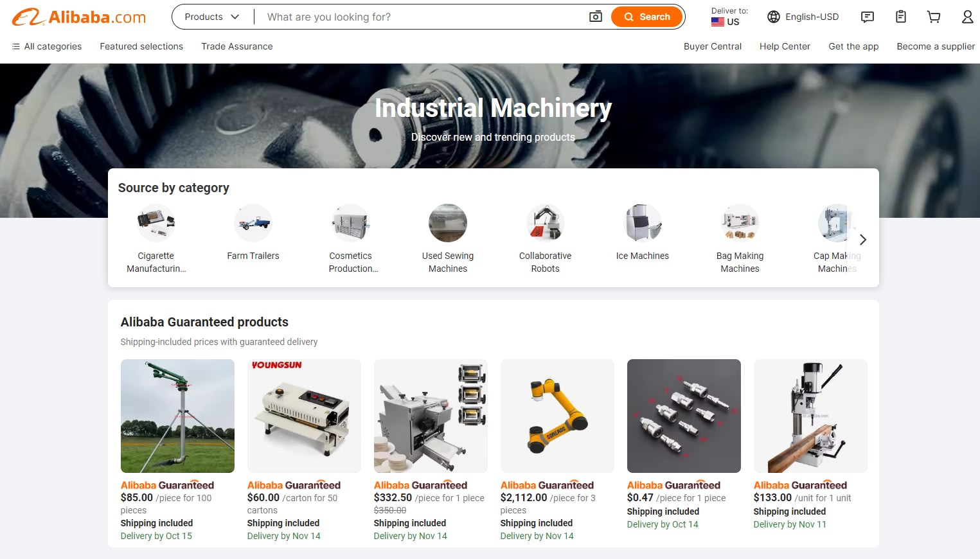Click the Delivery by Oct 14 text

pos(663,524)
